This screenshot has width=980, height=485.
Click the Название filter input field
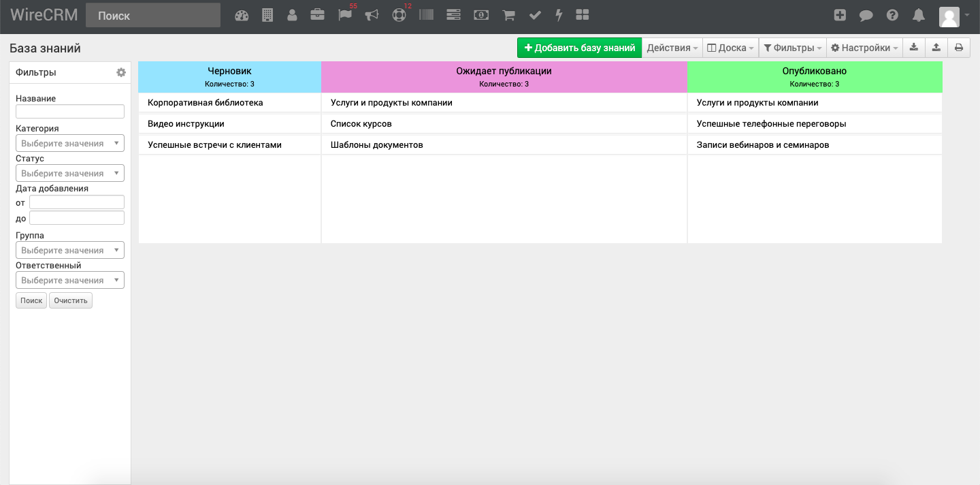[x=70, y=112]
